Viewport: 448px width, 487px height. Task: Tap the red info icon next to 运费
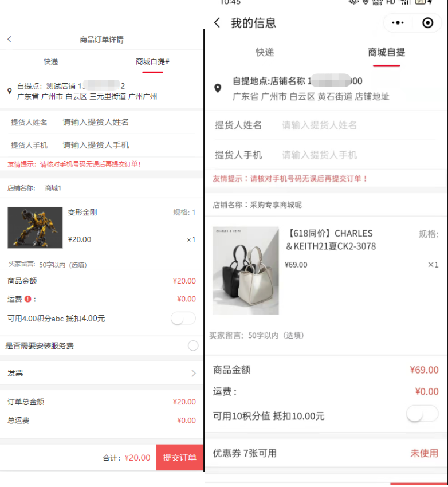pyautogui.click(x=28, y=299)
